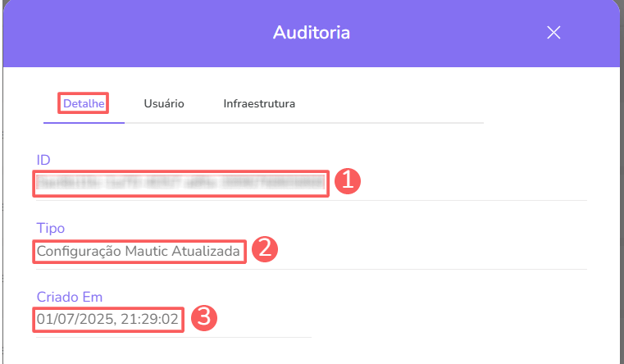Click the 'ID' field label

coord(44,158)
